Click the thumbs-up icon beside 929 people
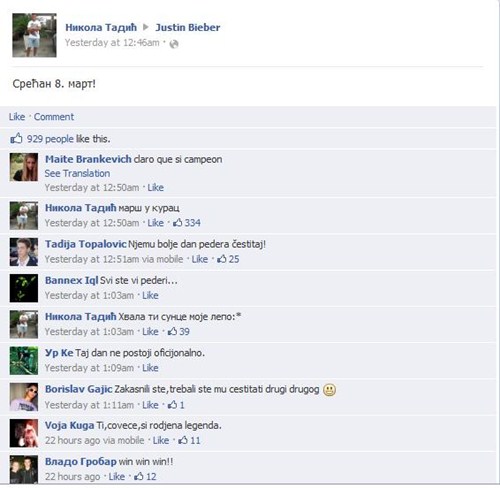This screenshot has width=500, height=488. pyautogui.click(x=16, y=138)
